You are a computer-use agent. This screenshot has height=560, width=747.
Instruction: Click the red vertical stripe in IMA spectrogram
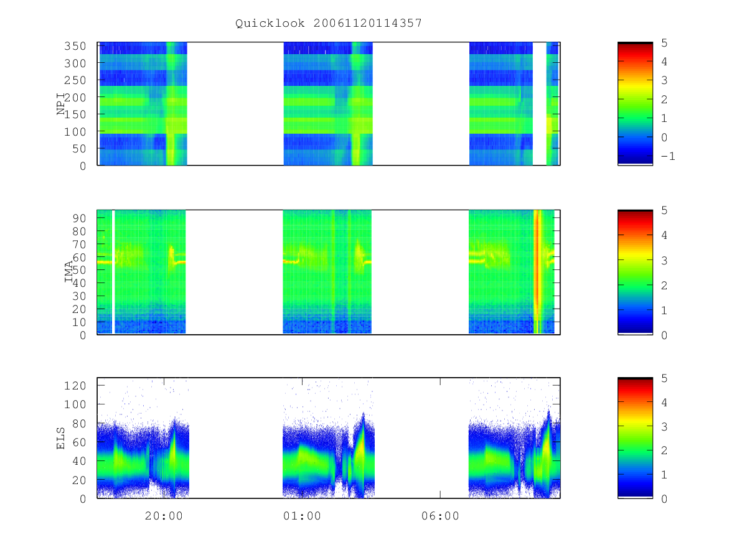coord(536,272)
